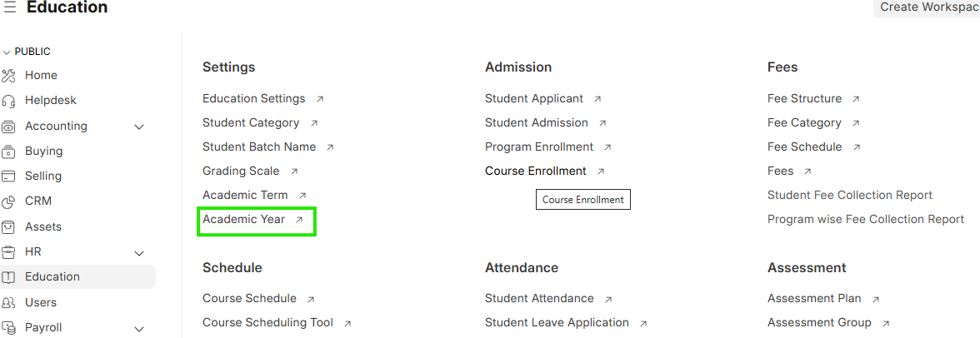Image resolution: width=980 pixels, height=338 pixels.
Task: Open the Course Scheduling Tool link
Action: 267,322
